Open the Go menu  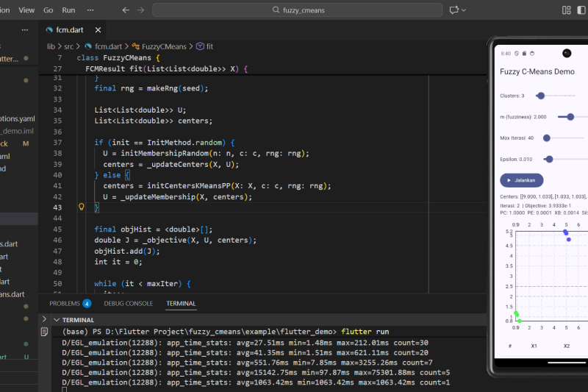pos(49,10)
